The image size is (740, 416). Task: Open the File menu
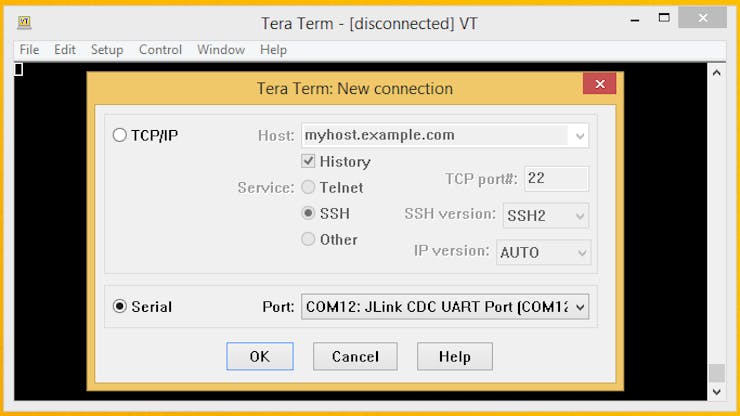tap(29, 50)
